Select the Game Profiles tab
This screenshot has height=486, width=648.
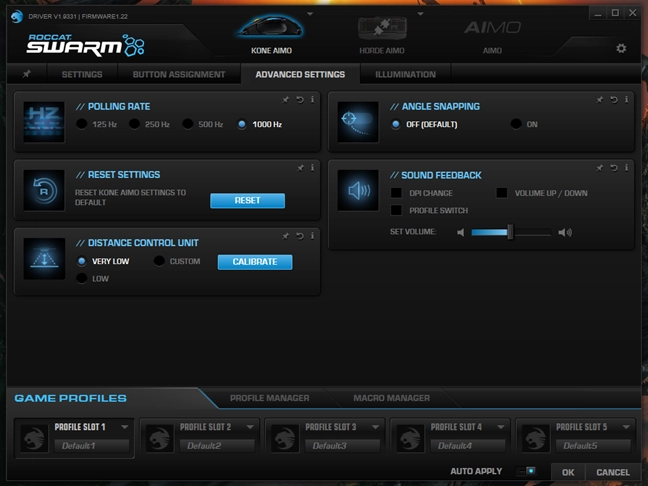click(x=70, y=398)
